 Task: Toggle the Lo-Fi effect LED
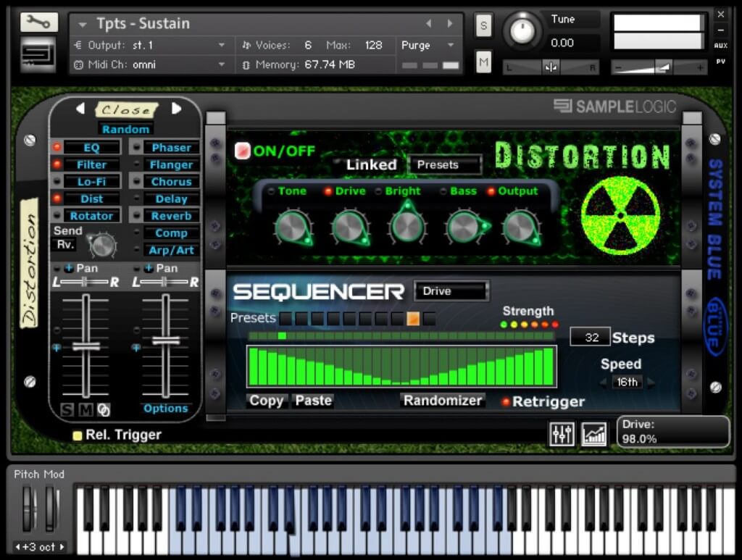57,181
